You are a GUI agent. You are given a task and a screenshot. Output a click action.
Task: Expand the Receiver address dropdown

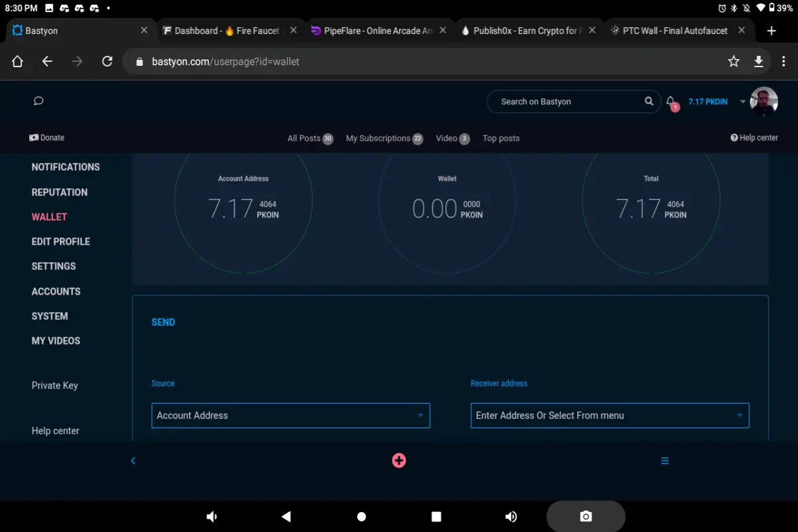610,415
